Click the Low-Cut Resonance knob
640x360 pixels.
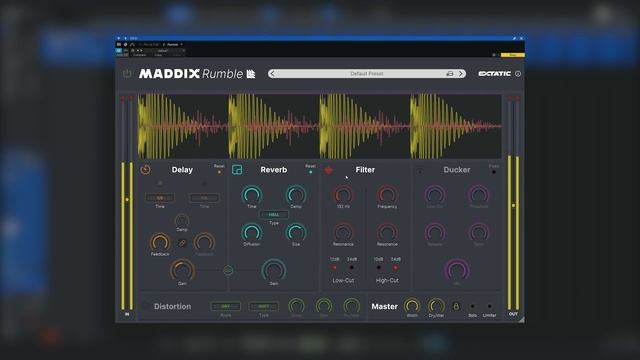point(343,232)
